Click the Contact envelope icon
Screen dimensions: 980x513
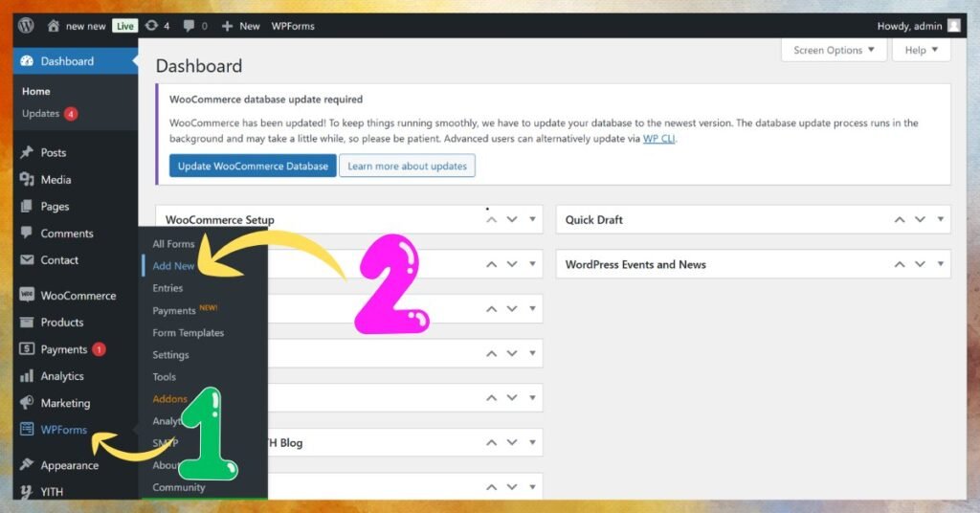point(26,260)
